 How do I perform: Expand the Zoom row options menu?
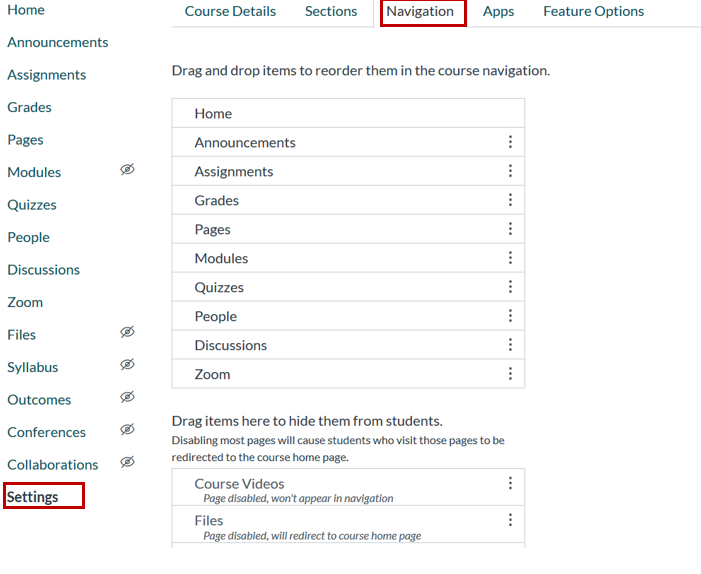510,374
